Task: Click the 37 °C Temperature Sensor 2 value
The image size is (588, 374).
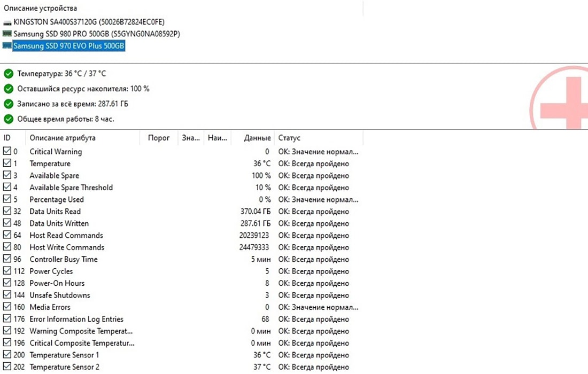Action: click(x=262, y=367)
